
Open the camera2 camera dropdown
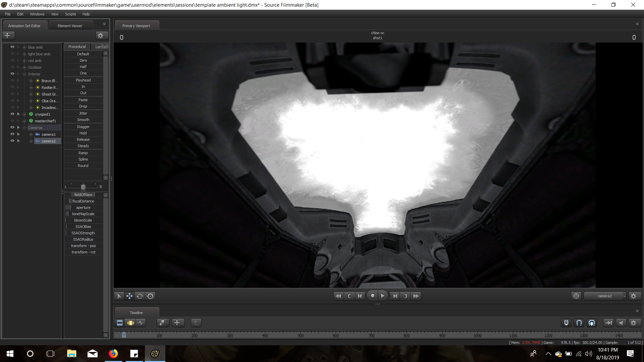click(605, 296)
